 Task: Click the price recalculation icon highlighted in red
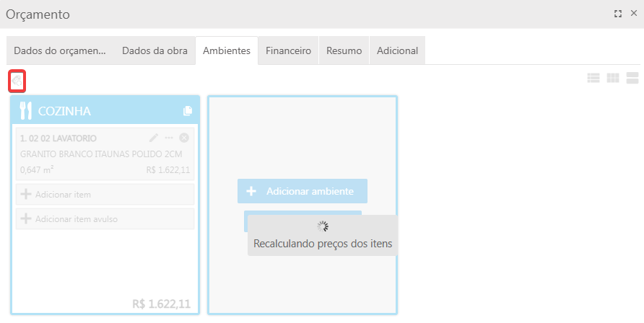(x=17, y=81)
